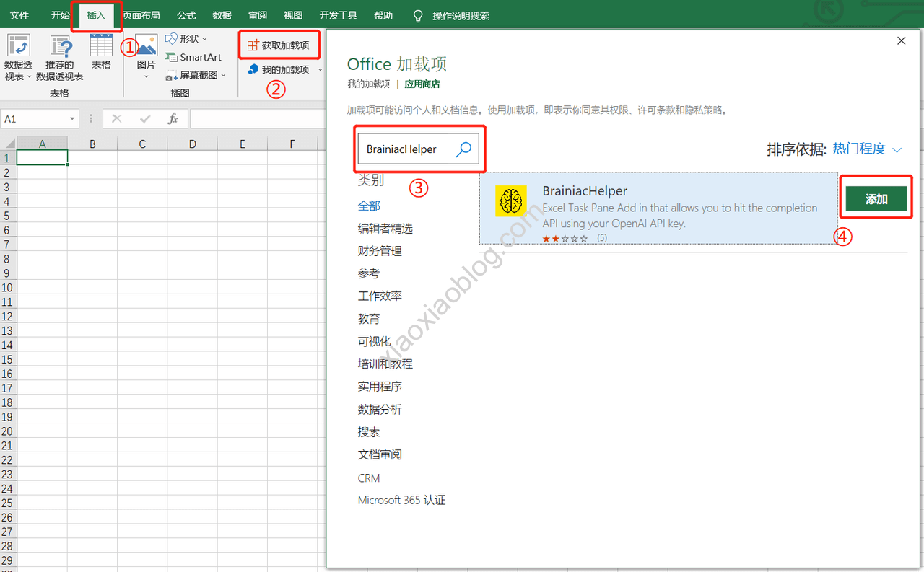Click the BrainiacHelper search input field
The width and height of the screenshot is (924, 572).
406,149
